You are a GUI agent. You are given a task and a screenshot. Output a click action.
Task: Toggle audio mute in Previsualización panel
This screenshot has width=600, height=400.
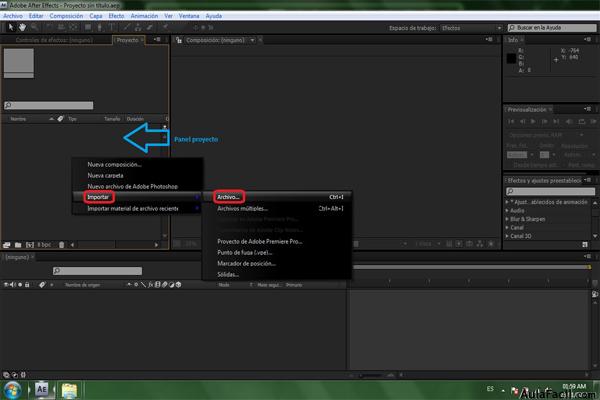(x=569, y=121)
